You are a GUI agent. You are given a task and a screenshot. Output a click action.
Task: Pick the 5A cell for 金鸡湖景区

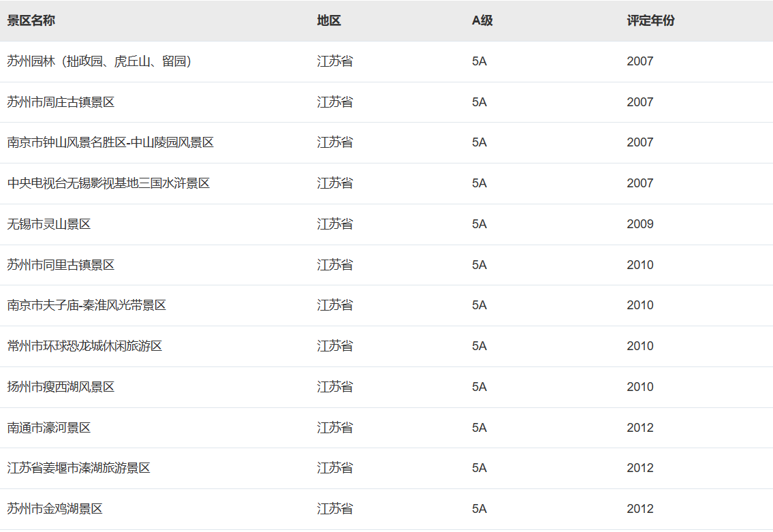coord(479,509)
